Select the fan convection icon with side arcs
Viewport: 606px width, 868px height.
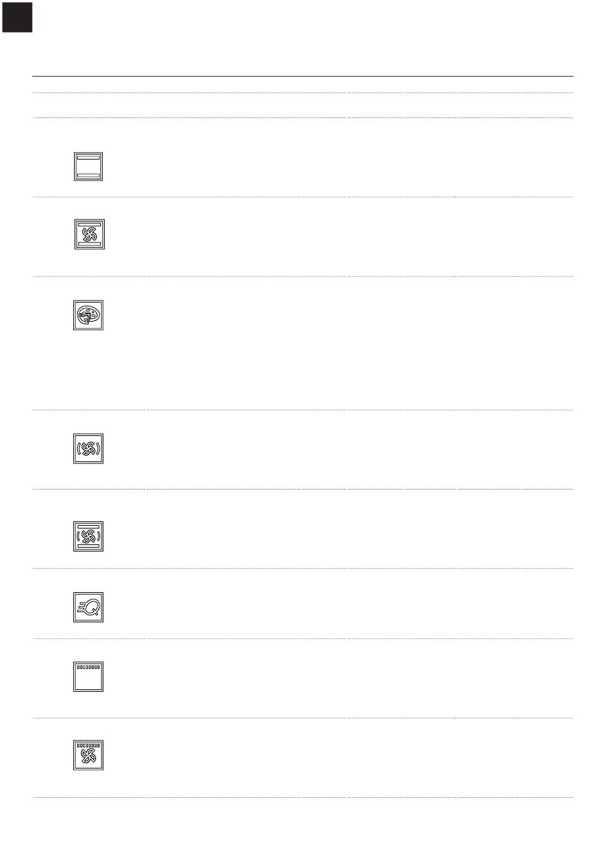[88, 449]
